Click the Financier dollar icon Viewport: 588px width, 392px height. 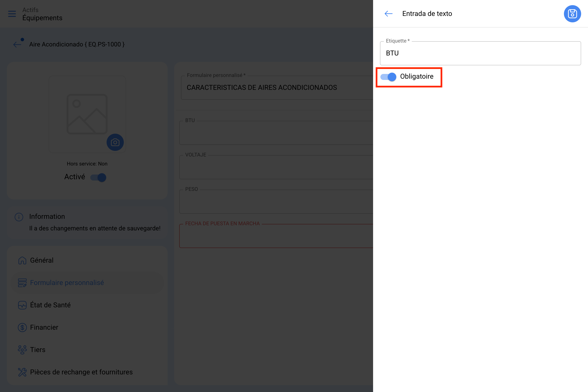pyautogui.click(x=22, y=328)
